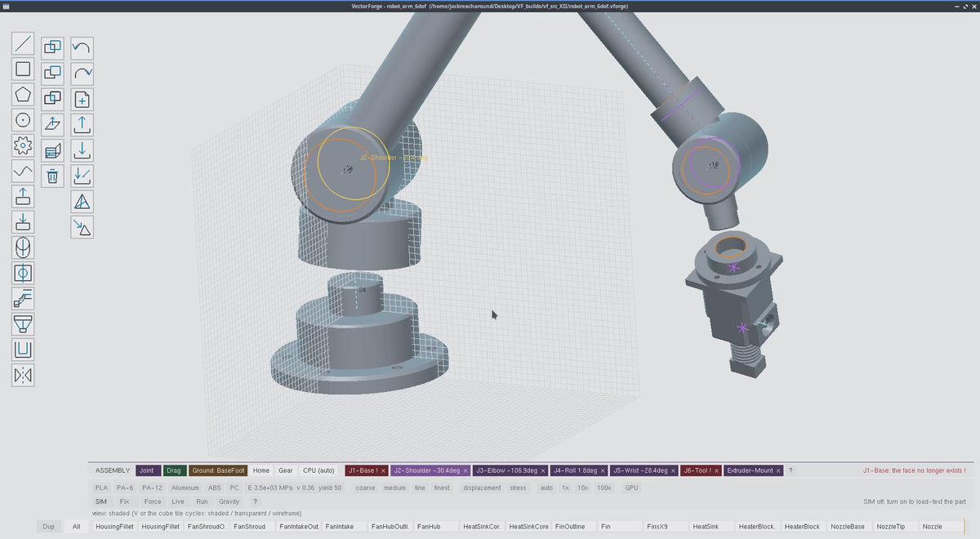Remove the J4-Roll joint with its x

click(602, 470)
